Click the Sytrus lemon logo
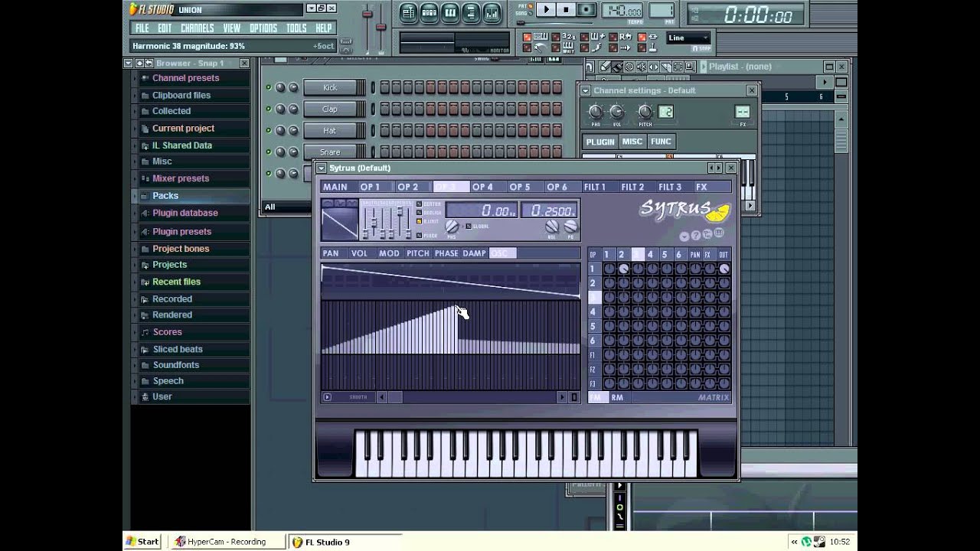This screenshot has height=551, width=980. pos(719,212)
